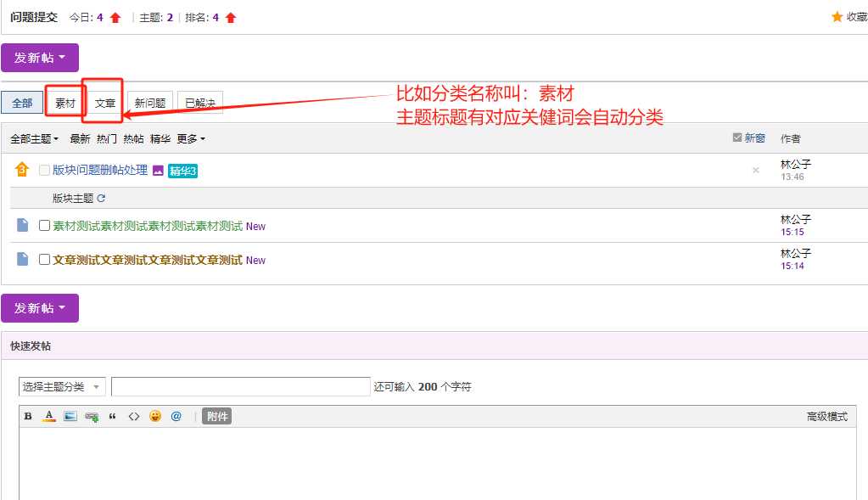
Task: Insert code using the angle brackets icon
Action: coord(134,417)
